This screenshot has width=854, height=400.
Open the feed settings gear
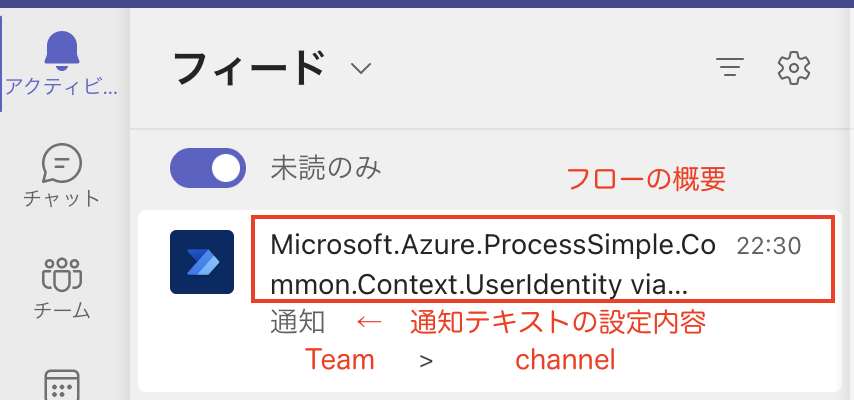point(794,68)
